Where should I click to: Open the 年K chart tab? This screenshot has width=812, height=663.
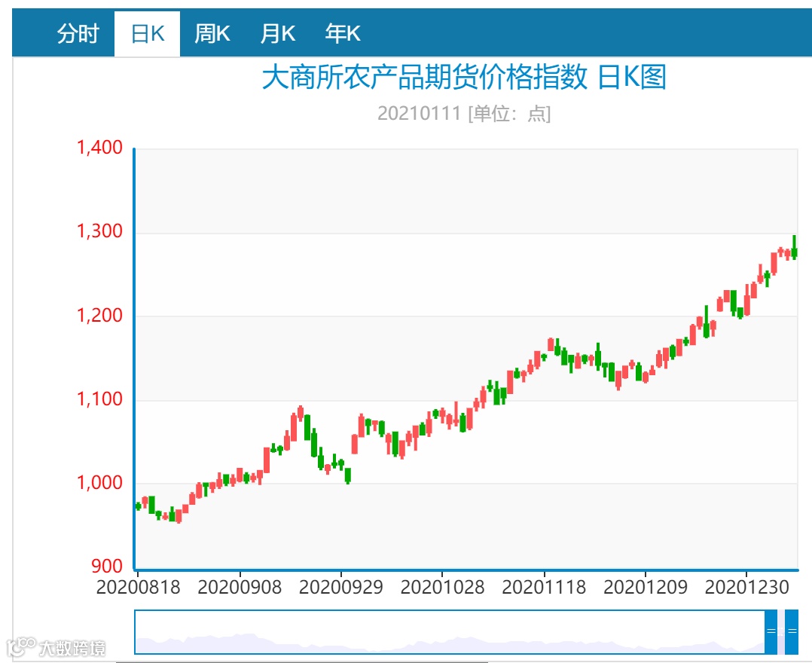coord(342,34)
